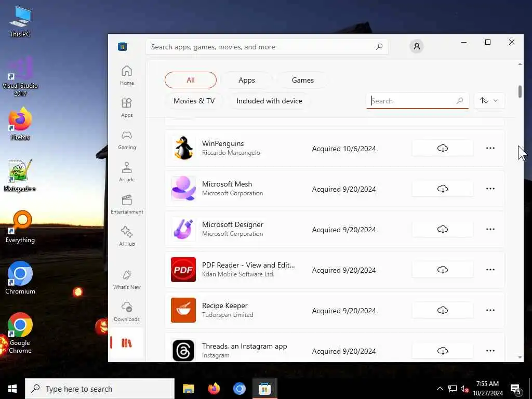The width and height of the screenshot is (532, 399).
Task: Download Recipe Keeper with cloud button
Action: (x=443, y=311)
